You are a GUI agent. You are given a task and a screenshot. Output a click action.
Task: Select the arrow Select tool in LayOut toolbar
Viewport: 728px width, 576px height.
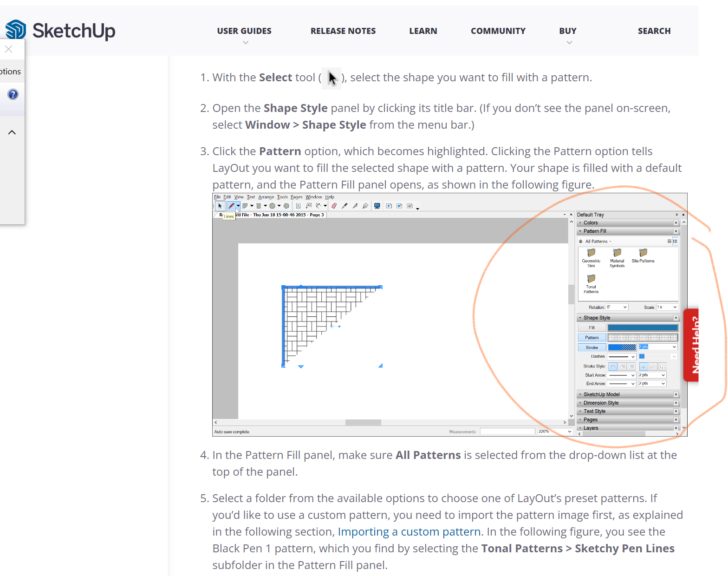point(220,206)
